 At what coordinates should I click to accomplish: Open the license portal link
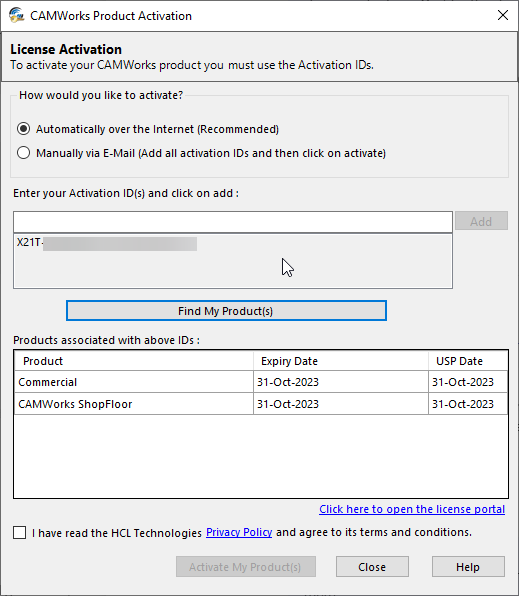click(412, 509)
